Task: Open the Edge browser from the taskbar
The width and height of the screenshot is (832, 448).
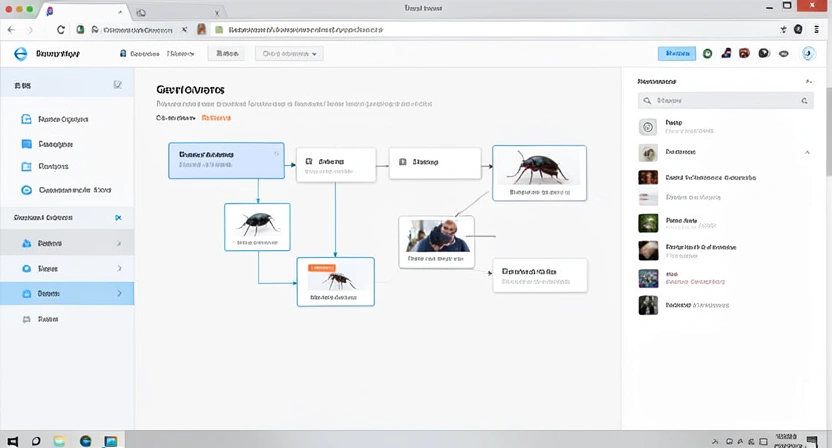Action: [x=86, y=440]
